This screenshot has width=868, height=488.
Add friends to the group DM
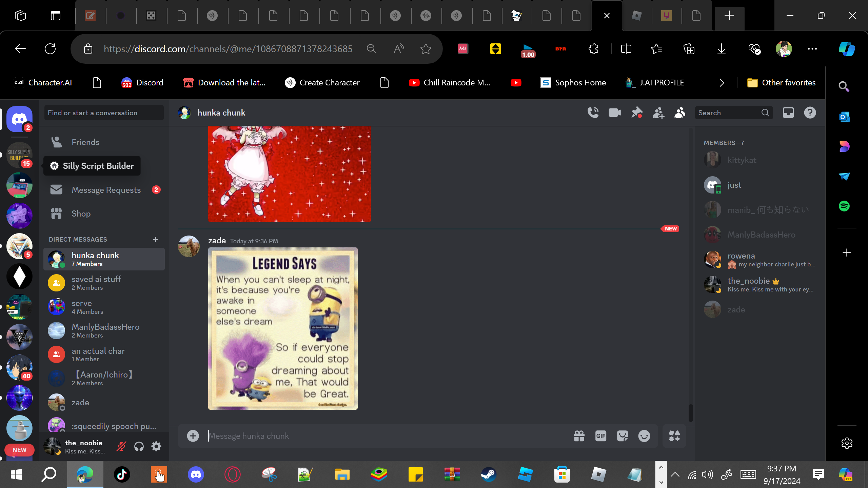(658, 113)
